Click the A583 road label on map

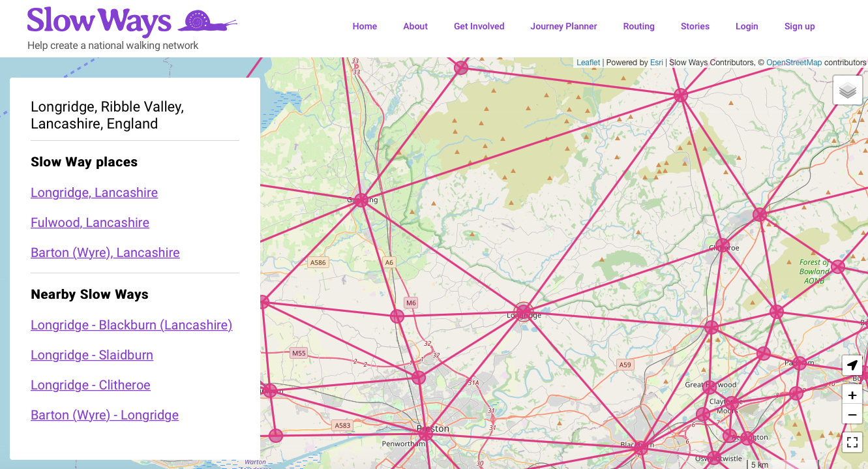coord(342,425)
